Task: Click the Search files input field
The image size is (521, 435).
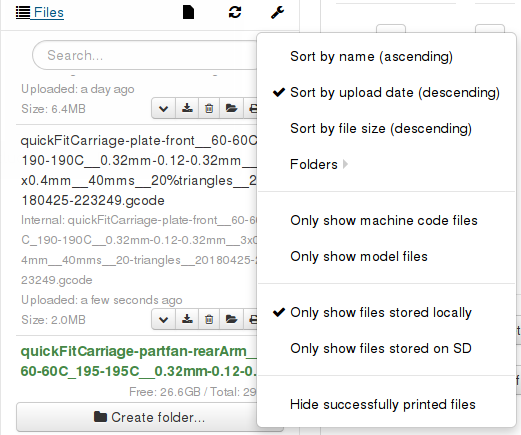Action: point(145,55)
